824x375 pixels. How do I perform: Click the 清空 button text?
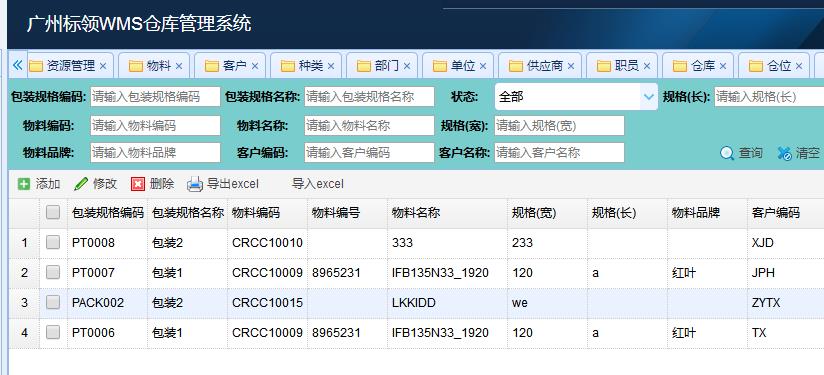tap(808, 153)
